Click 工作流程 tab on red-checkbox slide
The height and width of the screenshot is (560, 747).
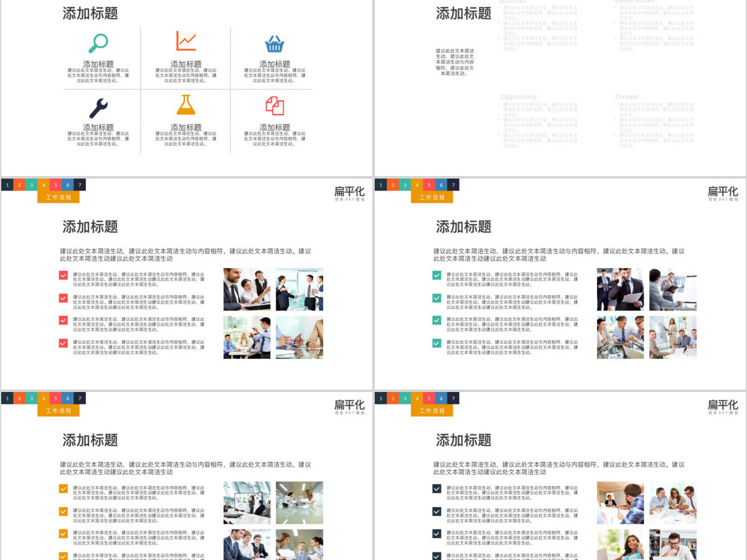pos(59,197)
